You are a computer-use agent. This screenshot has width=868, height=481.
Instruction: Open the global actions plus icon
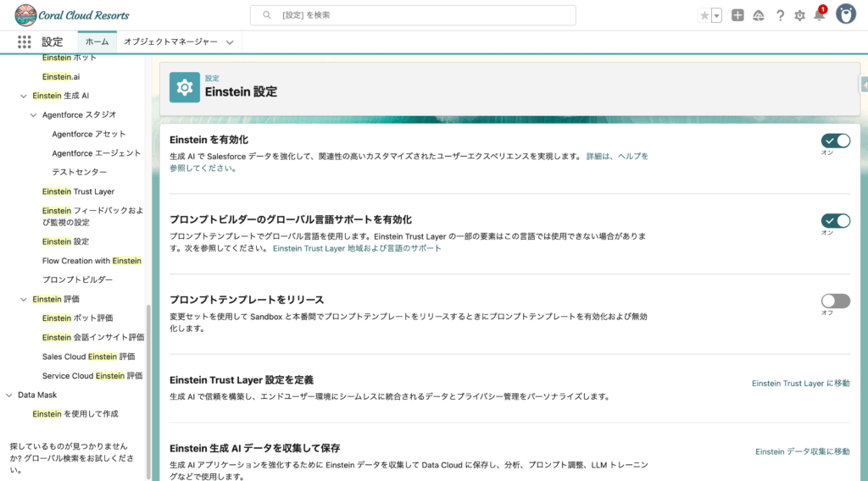click(737, 15)
